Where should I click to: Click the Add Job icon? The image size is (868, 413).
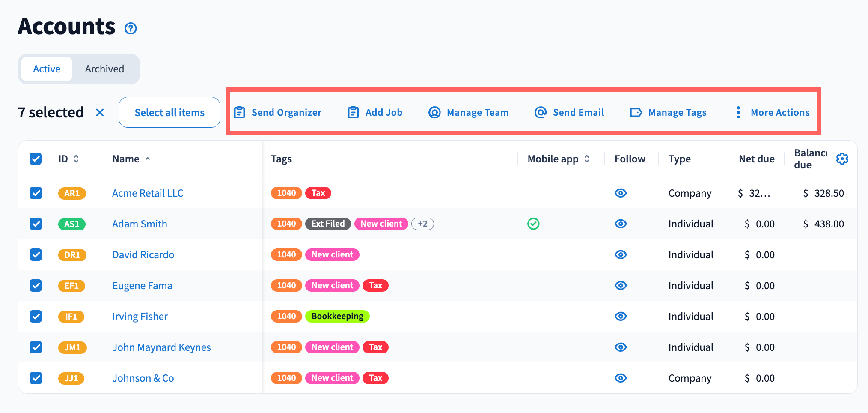point(353,112)
